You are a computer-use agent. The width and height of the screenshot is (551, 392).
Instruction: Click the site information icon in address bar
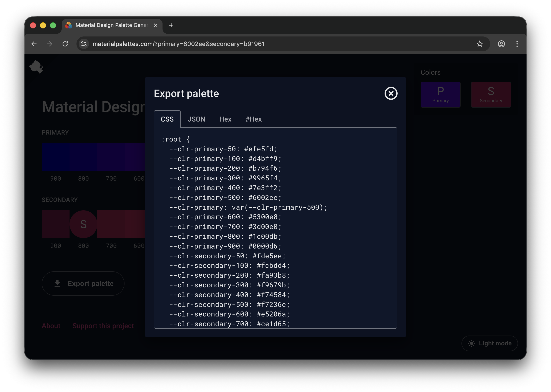point(84,44)
